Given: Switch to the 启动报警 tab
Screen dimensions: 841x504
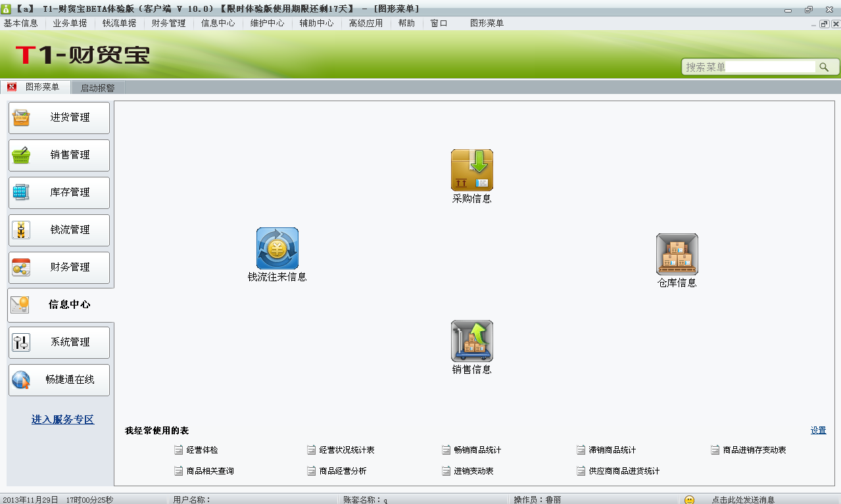Looking at the screenshot, I should [97, 88].
